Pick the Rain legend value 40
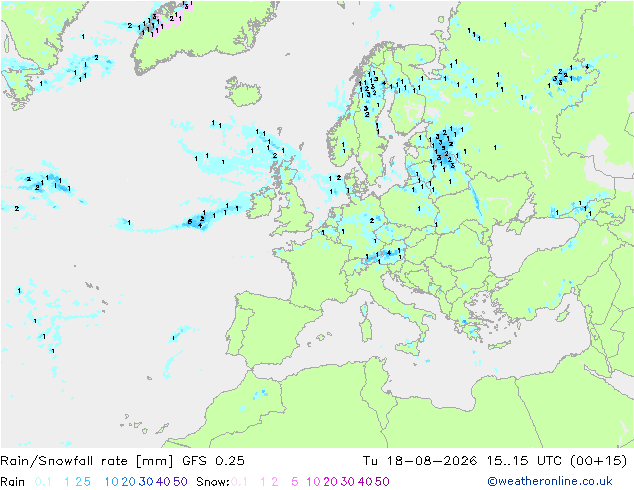Image resolution: width=634 pixels, height=490 pixels. click(163, 482)
